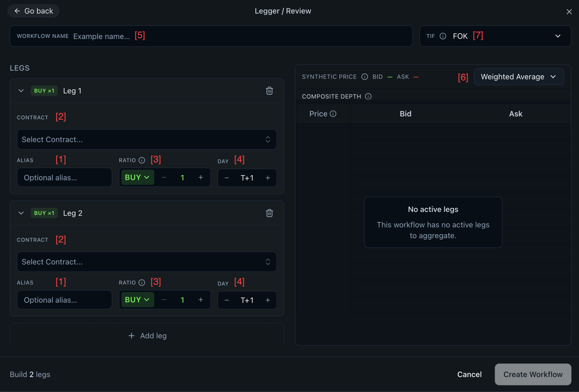Decrease Leg 2 ratio with minus

(164, 300)
